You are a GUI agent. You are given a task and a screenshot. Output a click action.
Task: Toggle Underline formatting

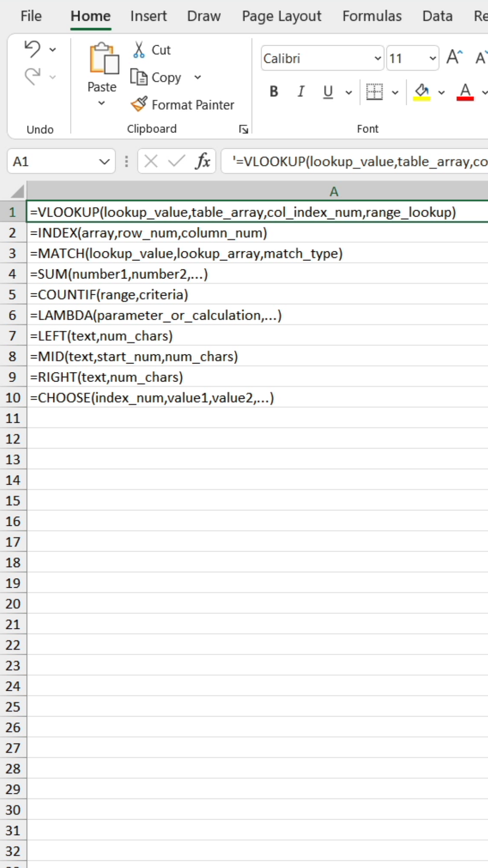(328, 92)
